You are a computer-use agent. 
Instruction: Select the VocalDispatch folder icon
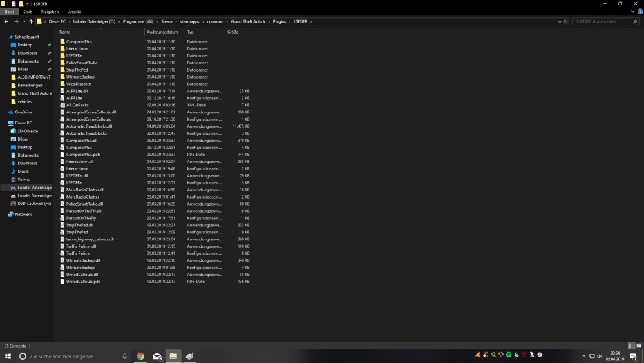(62, 84)
